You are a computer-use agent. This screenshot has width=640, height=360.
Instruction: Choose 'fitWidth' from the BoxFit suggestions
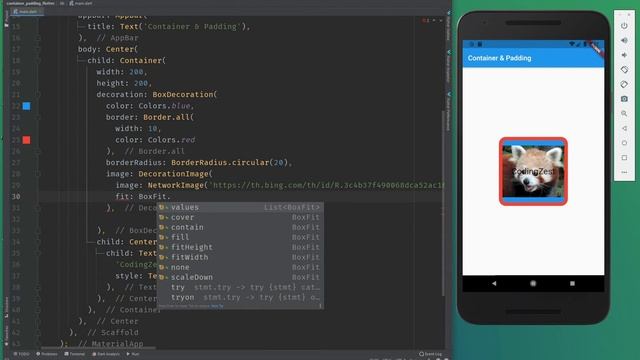point(240,257)
